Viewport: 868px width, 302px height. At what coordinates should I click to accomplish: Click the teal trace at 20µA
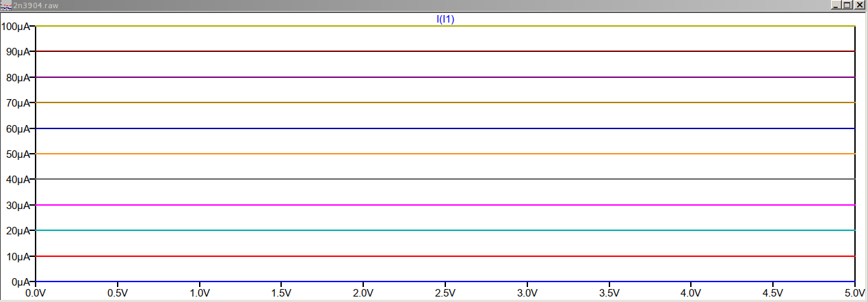tap(445, 230)
